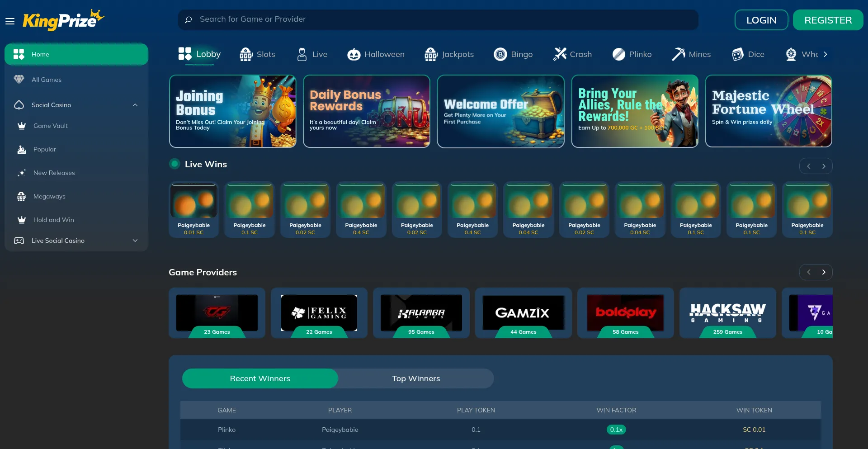
Task: Click the KingPrize logo
Action: pos(63,20)
